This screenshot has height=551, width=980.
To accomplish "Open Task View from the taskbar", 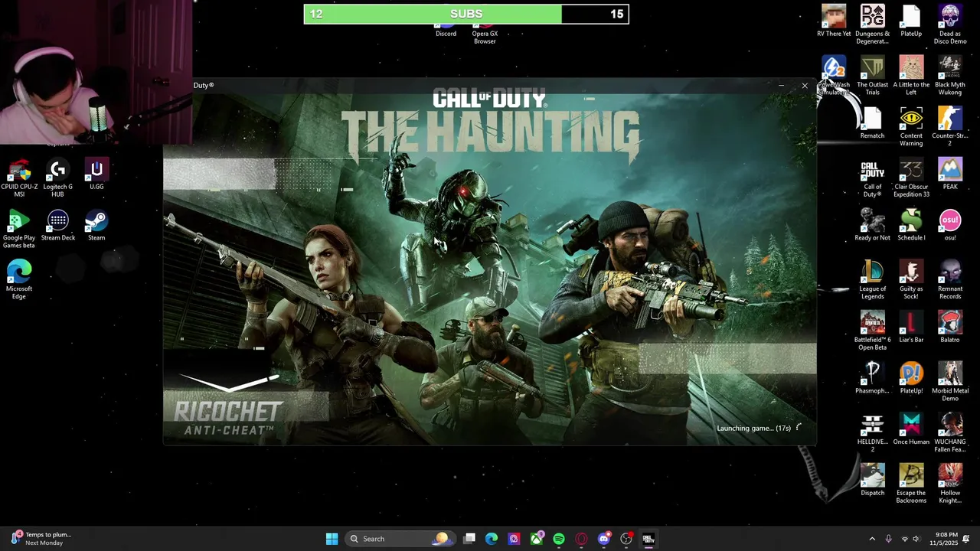I will tap(469, 539).
